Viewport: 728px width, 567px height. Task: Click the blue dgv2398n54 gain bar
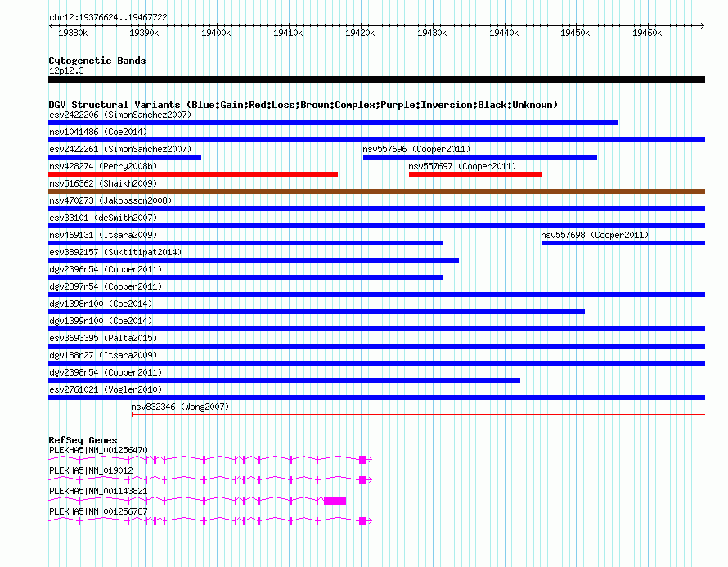pos(284,380)
